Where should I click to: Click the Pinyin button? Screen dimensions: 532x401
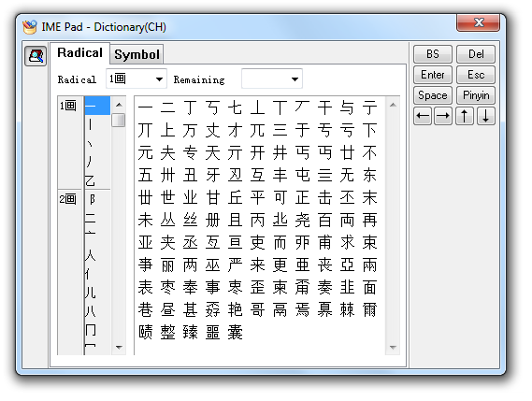click(476, 95)
